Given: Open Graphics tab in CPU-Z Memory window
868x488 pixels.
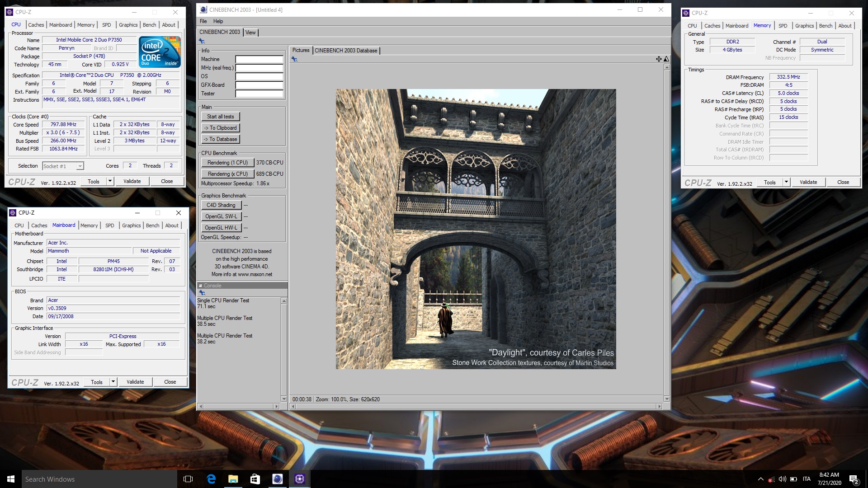Looking at the screenshot, I should pyautogui.click(x=804, y=26).
